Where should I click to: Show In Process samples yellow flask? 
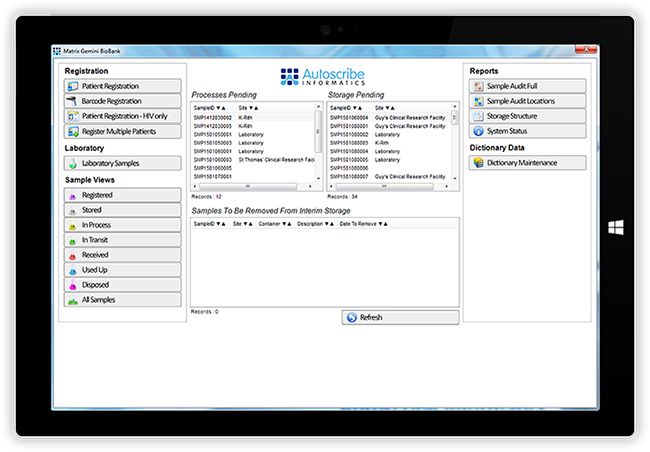[73, 225]
